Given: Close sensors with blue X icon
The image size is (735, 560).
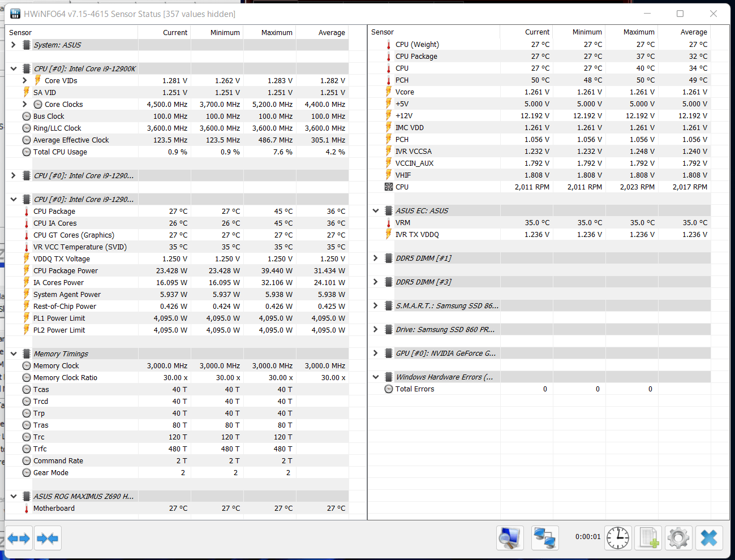Looking at the screenshot, I should [x=709, y=538].
